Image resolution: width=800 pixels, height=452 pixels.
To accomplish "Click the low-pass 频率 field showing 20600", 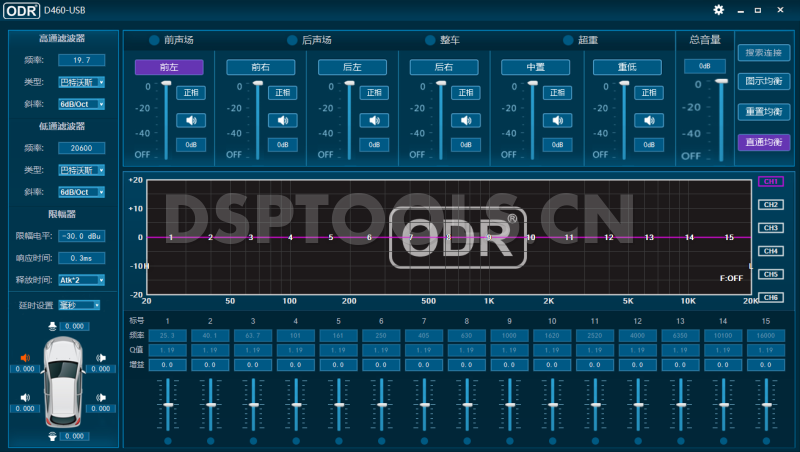I will pyautogui.click(x=82, y=148).
